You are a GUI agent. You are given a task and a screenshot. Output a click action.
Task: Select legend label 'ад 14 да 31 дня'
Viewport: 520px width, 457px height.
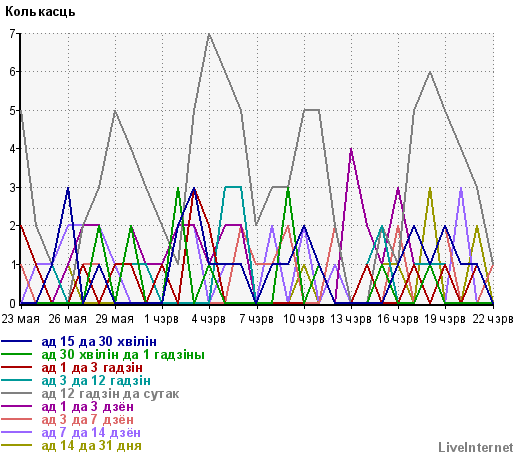pyautogui.click(x=91, y=446)
